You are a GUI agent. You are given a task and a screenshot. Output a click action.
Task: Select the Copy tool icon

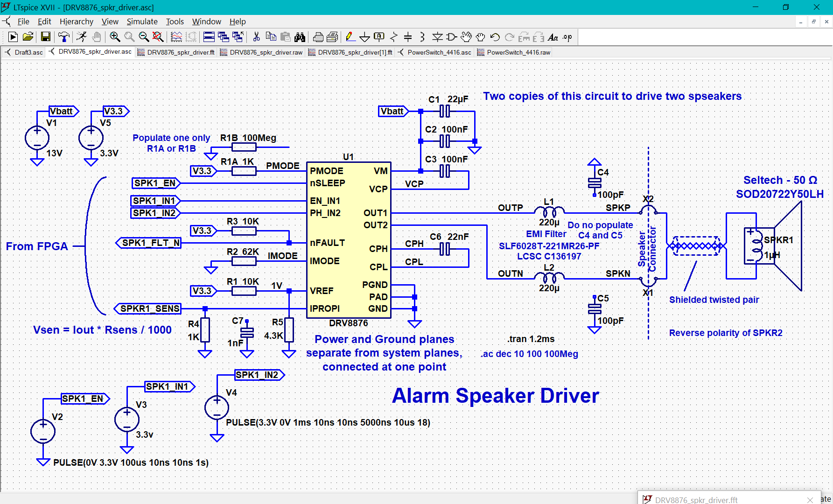click(271, 37)
